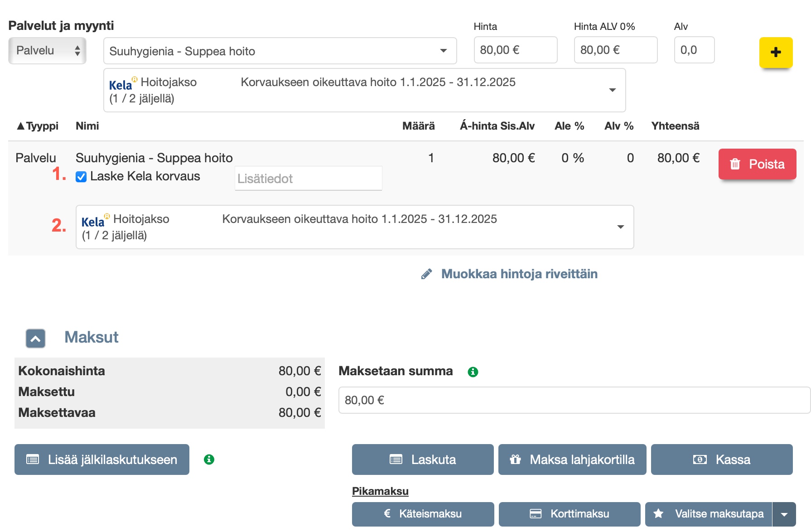Image resolution: width=811 pixels, height=532 pixels.
Task: Click Muokkaa hintoja riveittäin link
Action: tap(519, 274)
